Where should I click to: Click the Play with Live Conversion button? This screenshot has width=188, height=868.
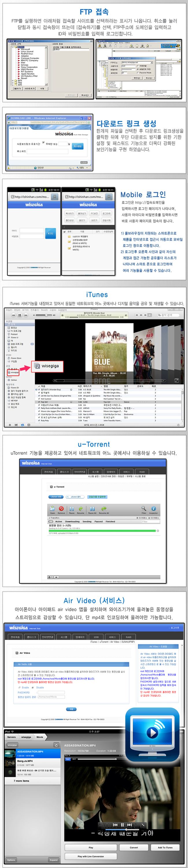click(91, 856)
